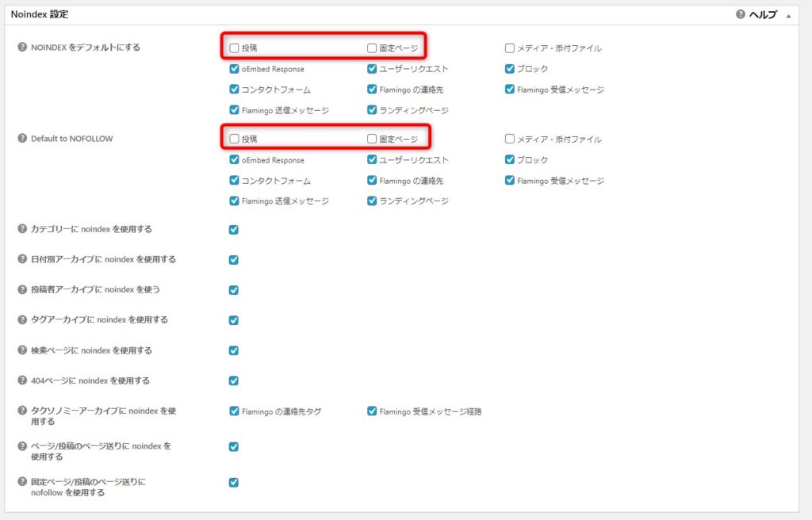Click help icon for 検索ページに noindex
The width and height of the screenshot is (812, 520).
22,350
